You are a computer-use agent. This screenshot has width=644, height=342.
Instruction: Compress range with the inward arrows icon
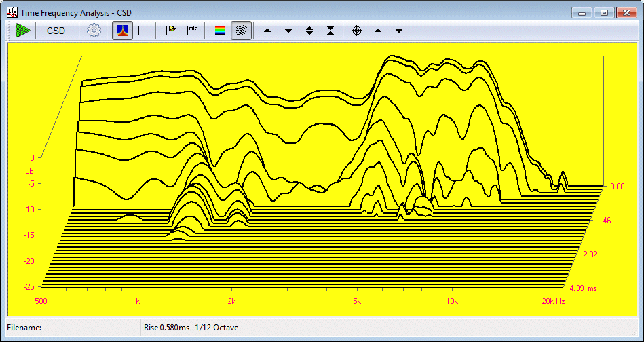coord(330,31)
